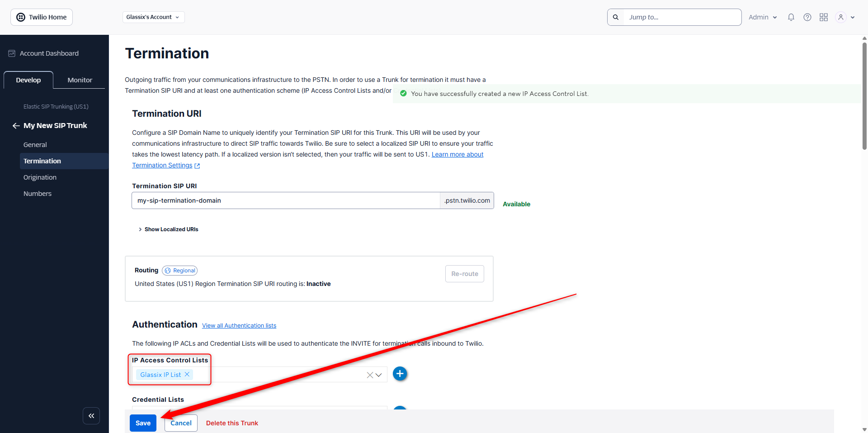The image size is (868, 433).
Task: Click the success checkmark icon in notification
Action: pyautogui.click(x=403, y=94)
